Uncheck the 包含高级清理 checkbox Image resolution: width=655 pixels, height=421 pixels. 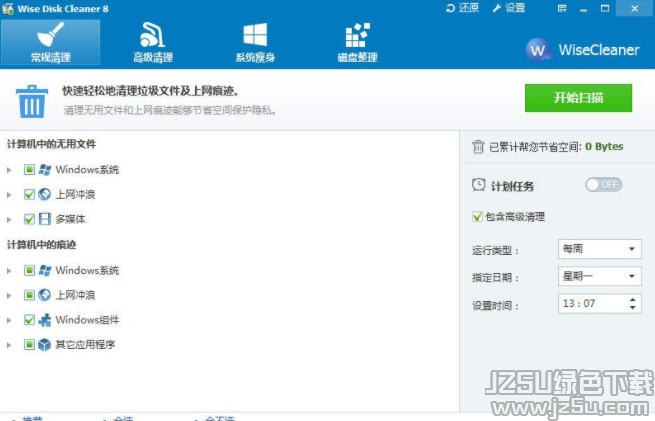click(x=477, y=217)
